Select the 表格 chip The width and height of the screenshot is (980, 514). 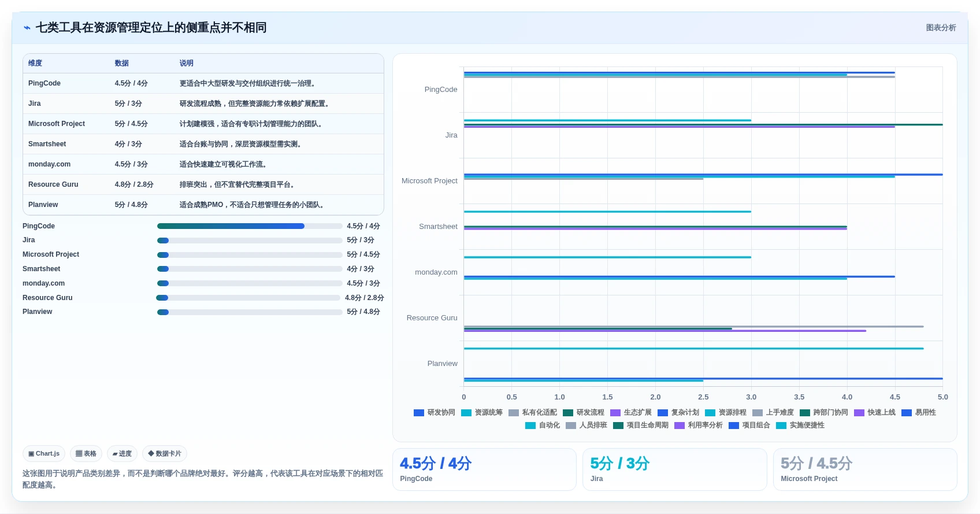pos(86,454)
